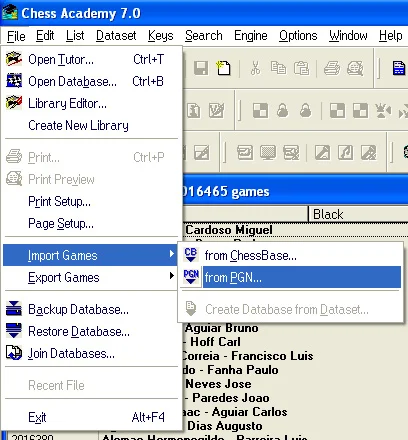Click the Copy toolbar icon

[278, 68]
